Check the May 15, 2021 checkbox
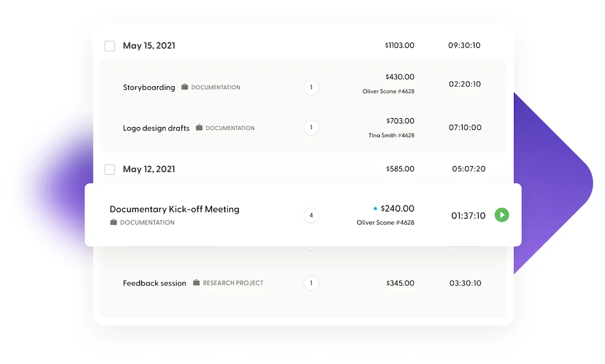This screenshot has height=364, width=605. coord(110,45)
